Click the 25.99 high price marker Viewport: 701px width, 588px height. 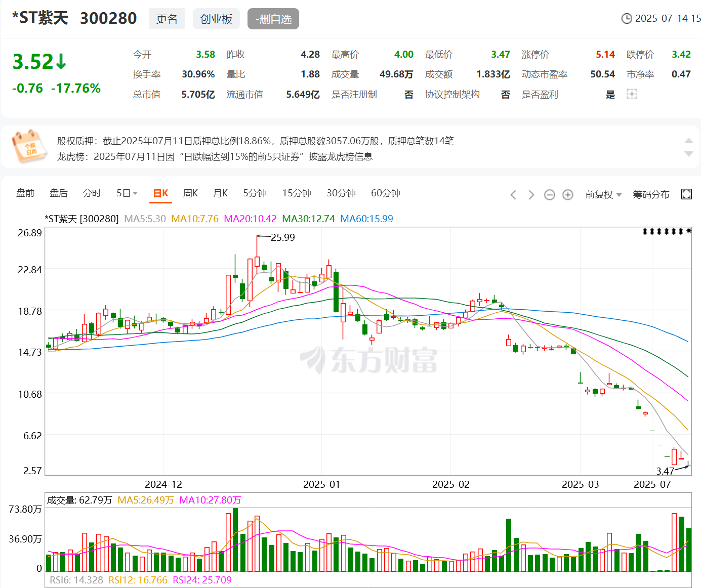(x=282, y=237)
